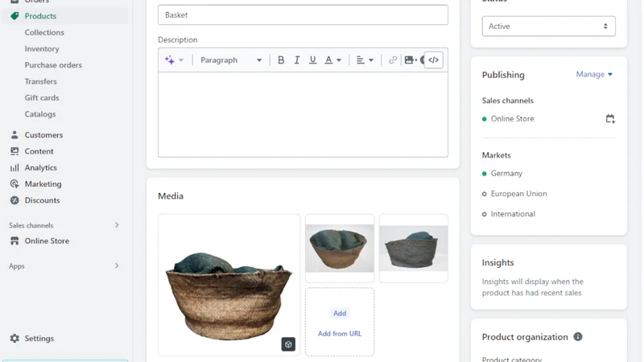Click the schedule calendar icon for Online Store

[610, 119]
